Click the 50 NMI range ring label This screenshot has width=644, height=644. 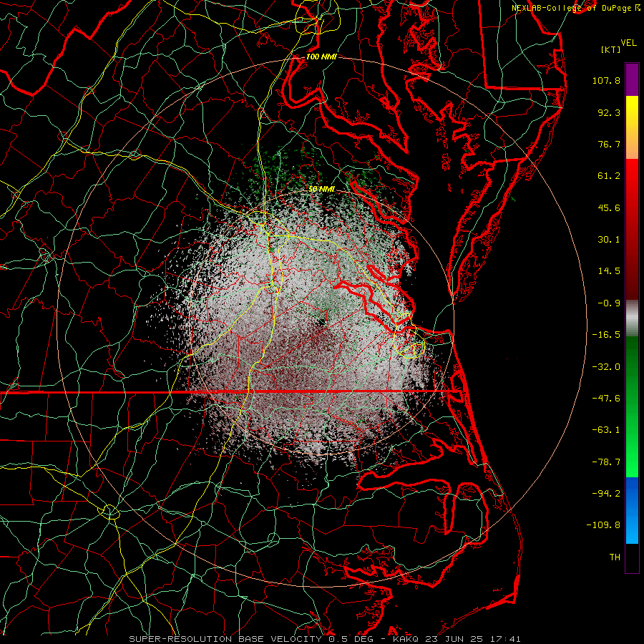click(321, 189)
